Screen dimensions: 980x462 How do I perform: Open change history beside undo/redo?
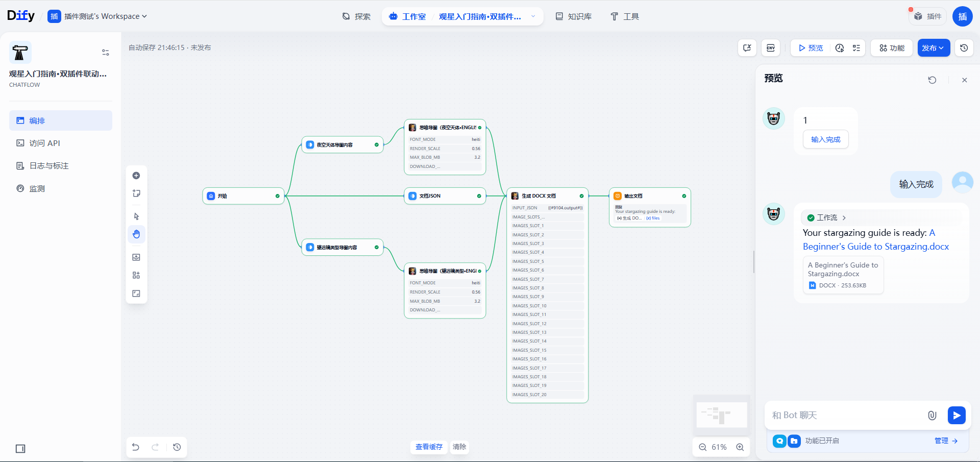[x=177, y=447]
